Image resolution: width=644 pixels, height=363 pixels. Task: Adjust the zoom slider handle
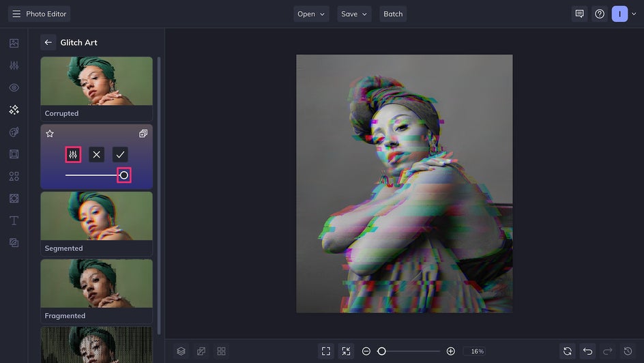click(381, 351)
